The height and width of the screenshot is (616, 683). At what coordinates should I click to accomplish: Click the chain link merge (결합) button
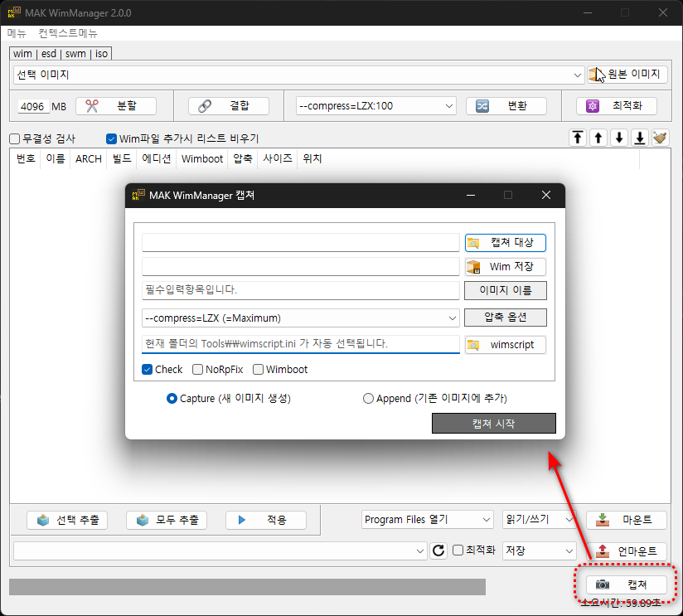(x=228, y=106)
